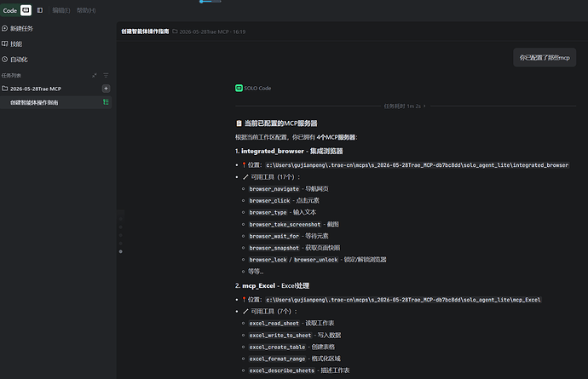
Task: Open the 技能 skills page
Action: click(16, 43)
